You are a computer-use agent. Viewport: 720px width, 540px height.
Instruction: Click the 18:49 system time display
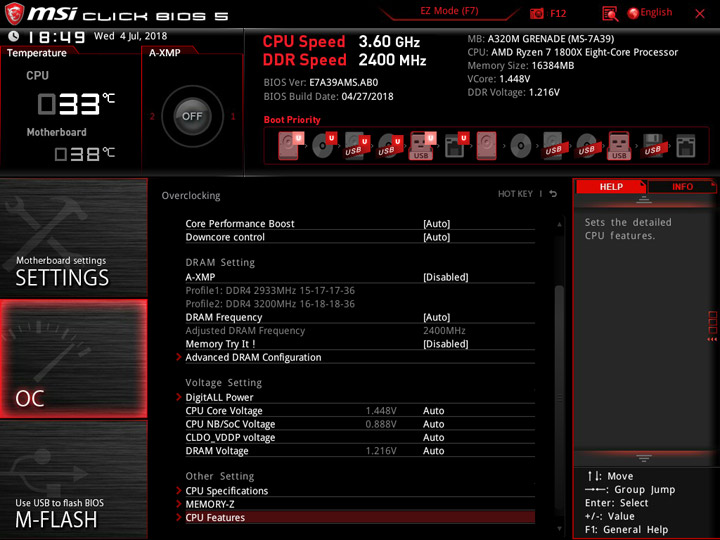(56, 37)
